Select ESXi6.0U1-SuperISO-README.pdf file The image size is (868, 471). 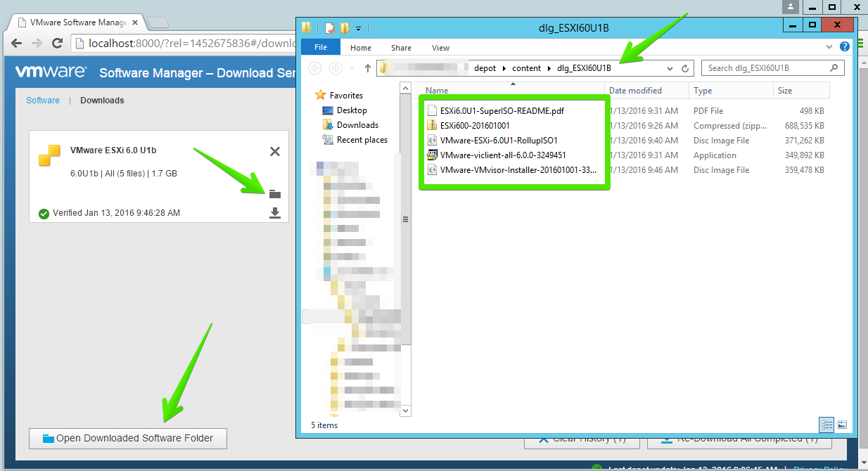[x=502, y=111]
